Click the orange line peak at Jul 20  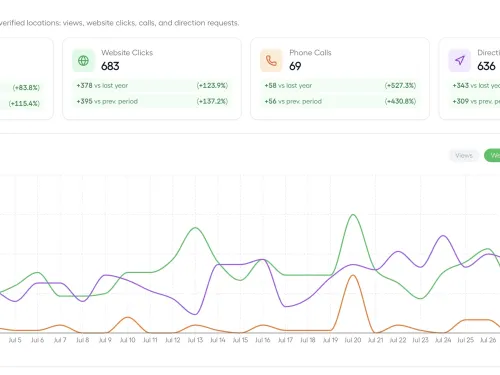(353, 276)
